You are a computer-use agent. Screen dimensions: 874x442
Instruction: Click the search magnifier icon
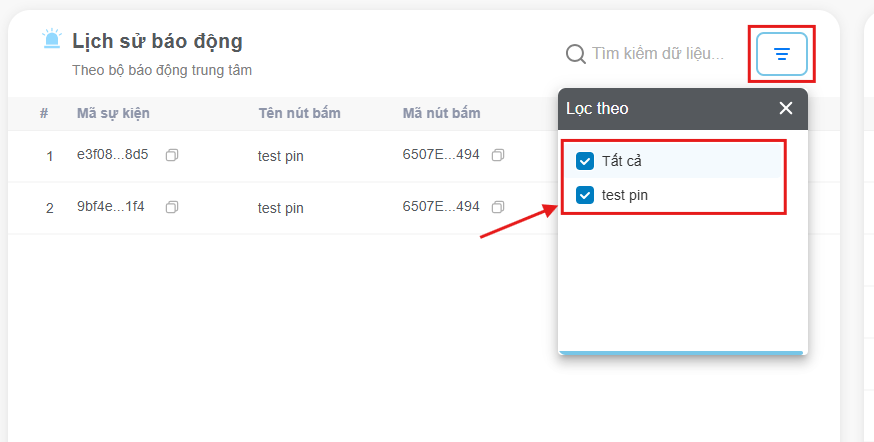tap(575, 54)
